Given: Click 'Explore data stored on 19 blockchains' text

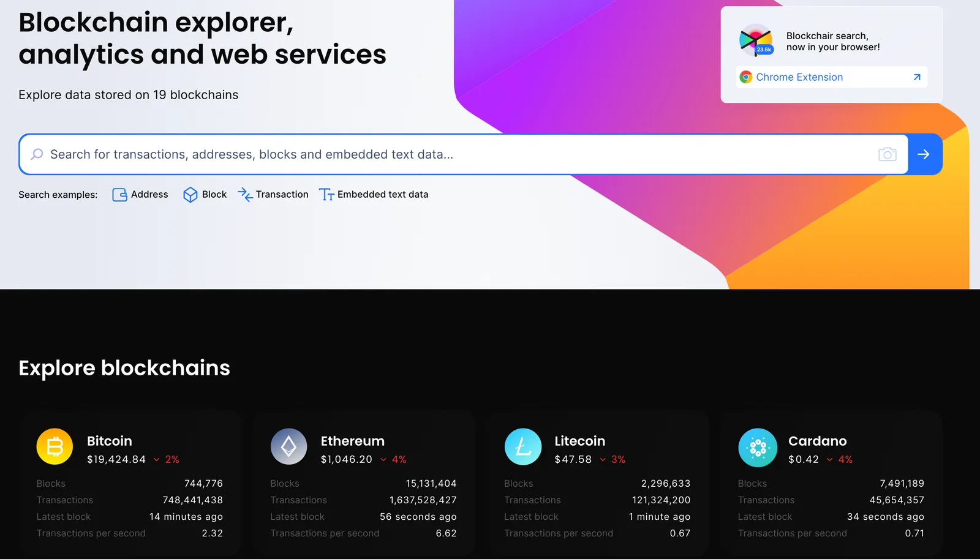Looking at the screenshot, I should [129, 95].
